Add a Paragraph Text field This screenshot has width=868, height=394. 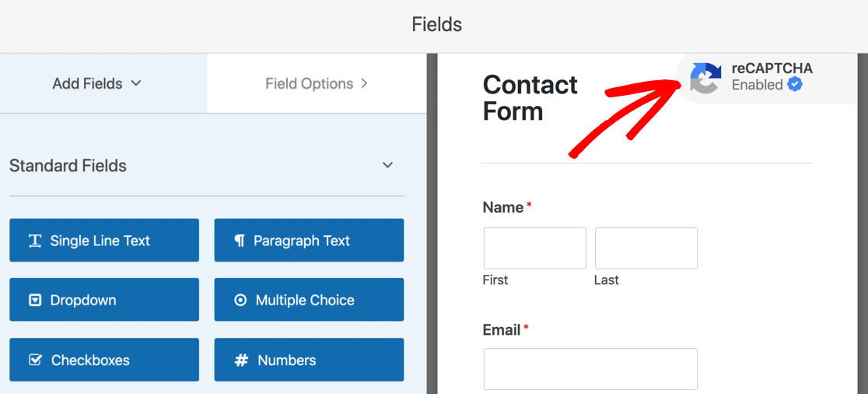click(309, 241)
